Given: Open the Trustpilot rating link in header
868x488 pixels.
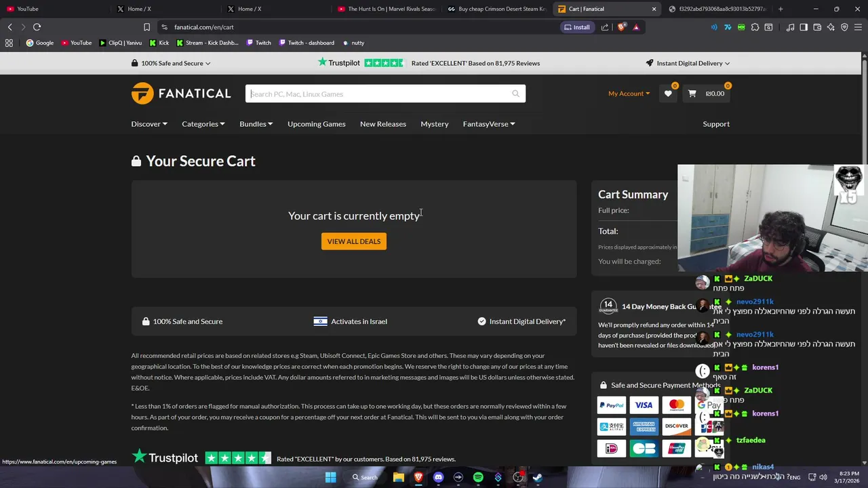Looking at the screenshot, I should pyautogui.click(x=429, y=63).
